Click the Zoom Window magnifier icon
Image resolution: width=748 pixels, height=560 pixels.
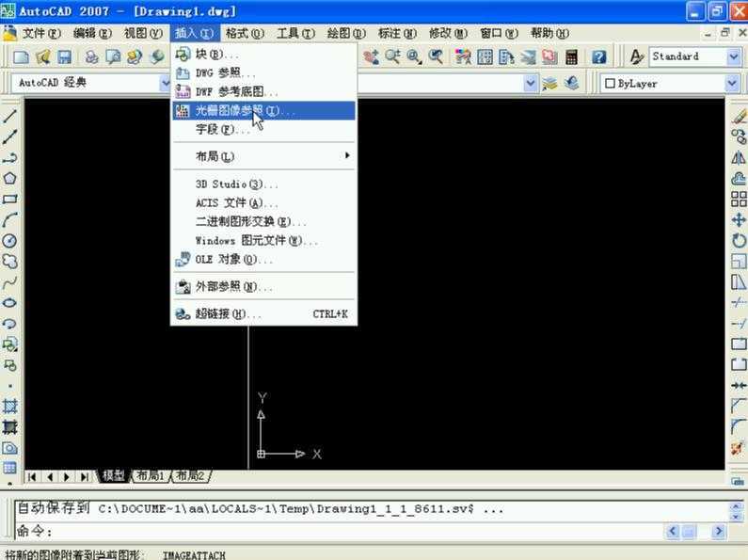pos(414,57)
